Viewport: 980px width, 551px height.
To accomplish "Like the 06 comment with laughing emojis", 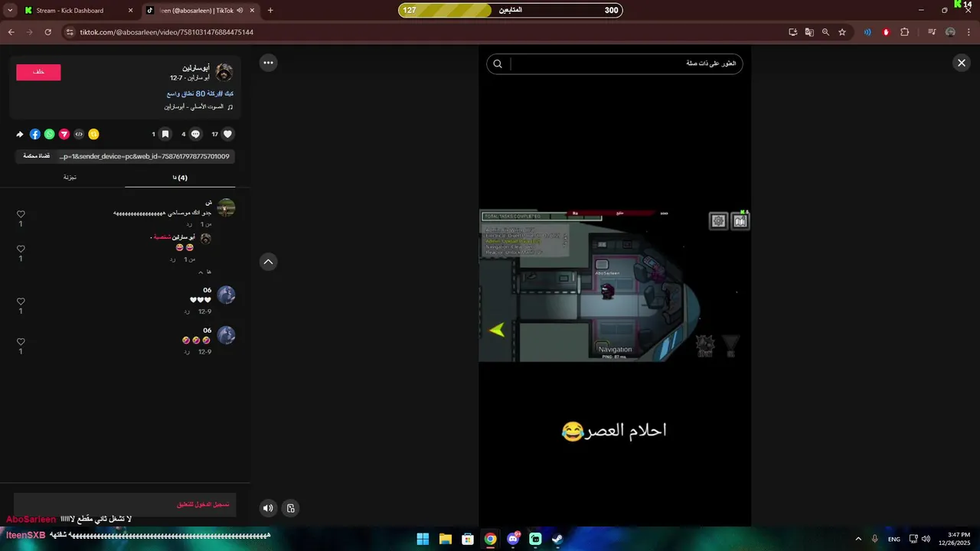I will [x=21, y=342].
